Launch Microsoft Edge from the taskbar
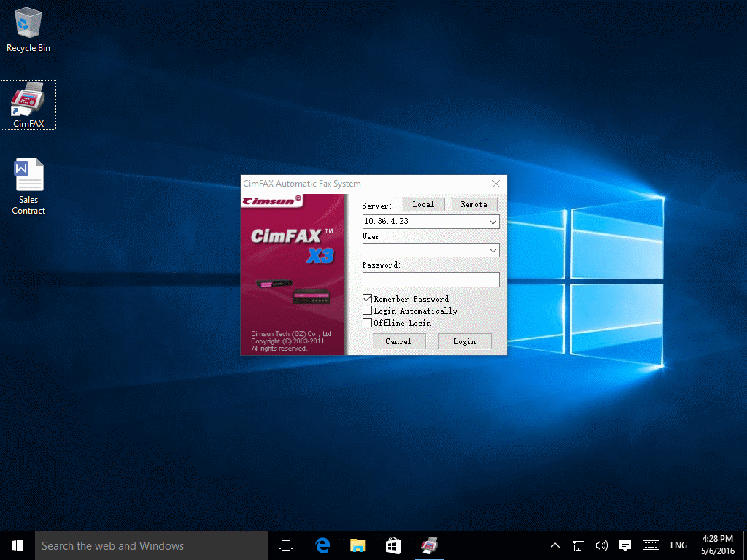Image resolution: width=747 pixels, height=560 pixels. [x=322, y=545]
